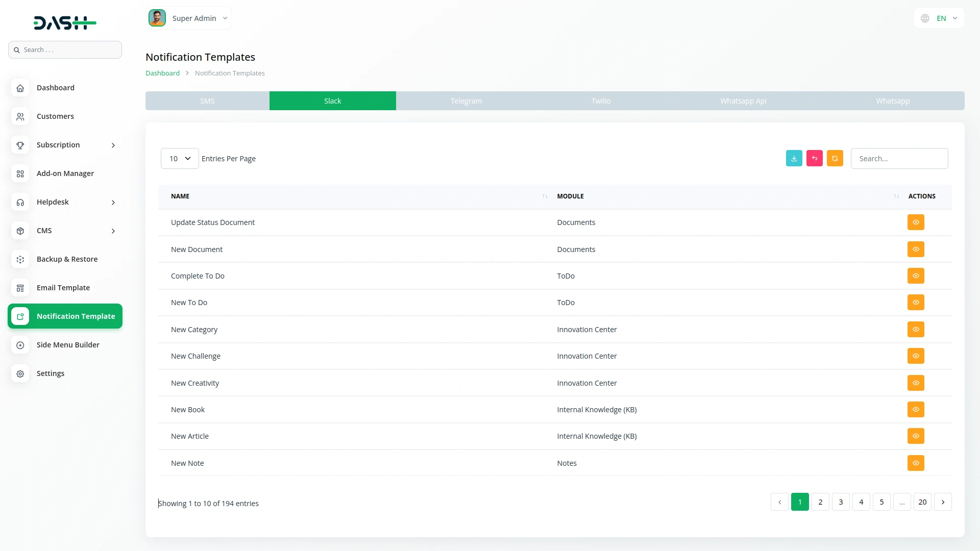This screenshot has height=551, width=980.
Task: Open the entries per page dropdown
Action: click(x=180, y=159)
